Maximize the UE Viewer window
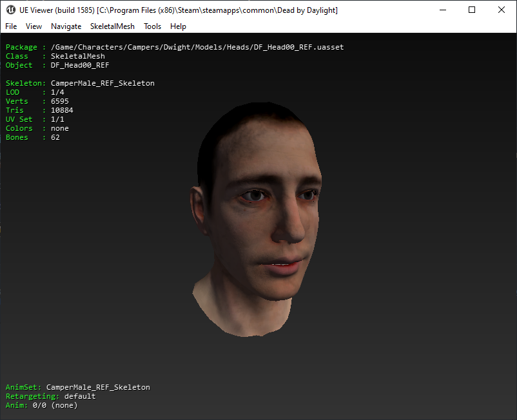The image size is (517, 420). [x=472, y=10]
